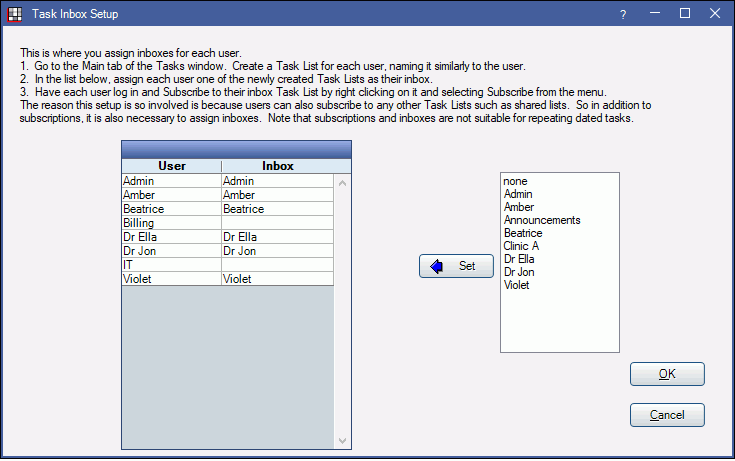
Task: Select the Amber user cell
Action: click(x=172, y=195)
